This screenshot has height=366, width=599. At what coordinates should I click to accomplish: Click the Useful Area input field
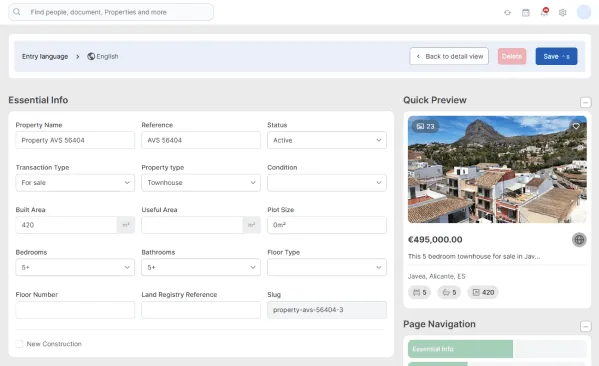click(x=193, y=225)
